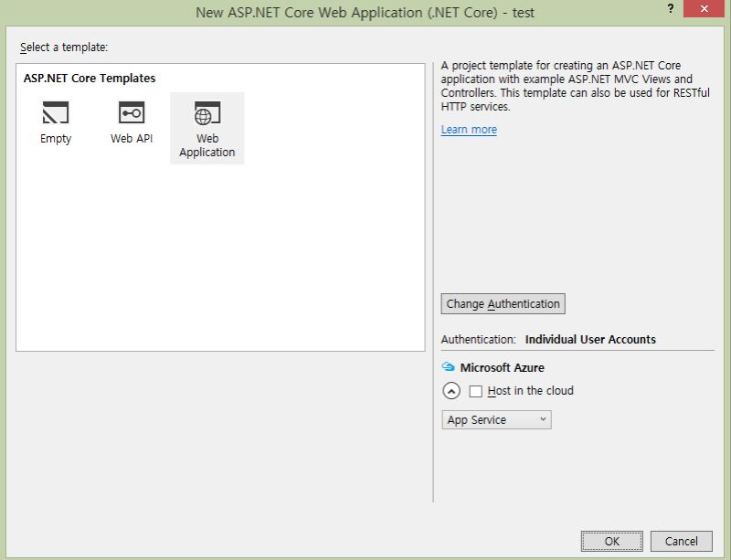Click the Microsoft Azure cloud icon
This screenshot has height=560, width=731.
[448, 367]
